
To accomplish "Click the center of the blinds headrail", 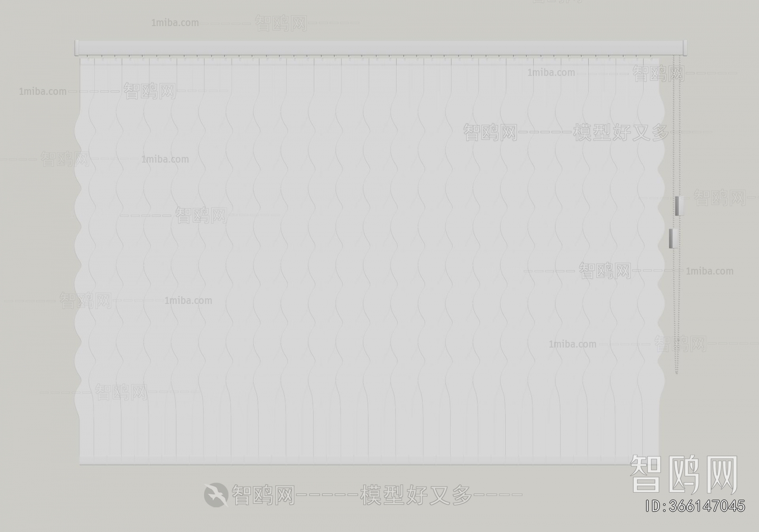I will (381, 48).
